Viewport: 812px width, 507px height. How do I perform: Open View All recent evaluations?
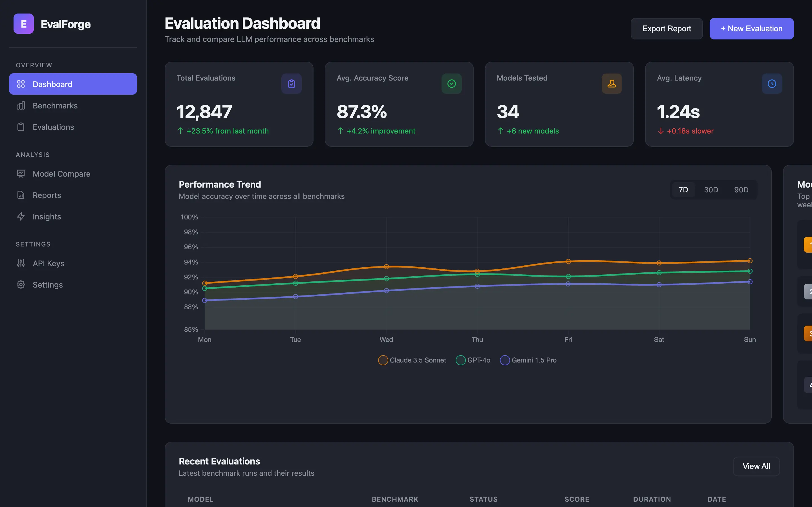tap(756, 466)
